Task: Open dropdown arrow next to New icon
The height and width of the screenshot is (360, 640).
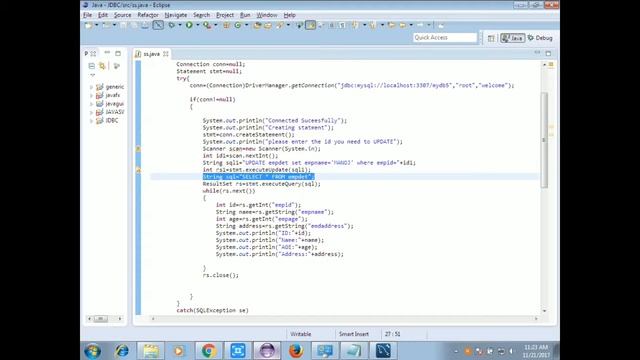Action: coord(97,25)
